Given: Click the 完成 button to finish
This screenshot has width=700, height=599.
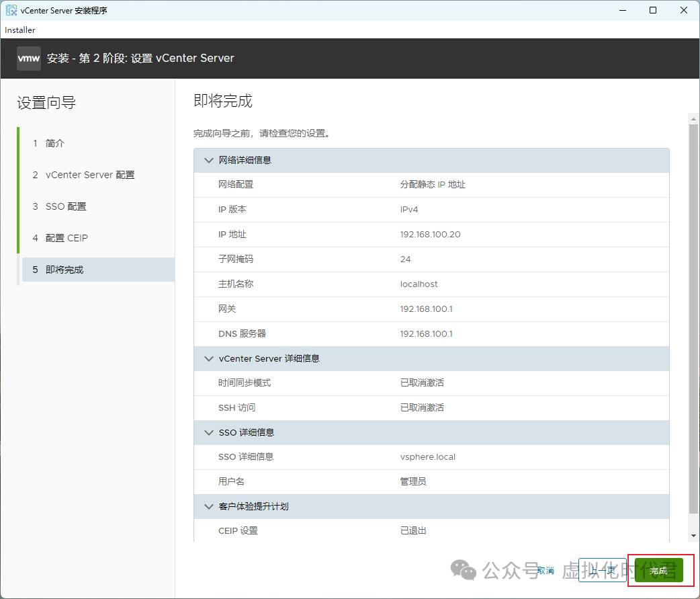Looking at the screenshot, I should point(658,570).
